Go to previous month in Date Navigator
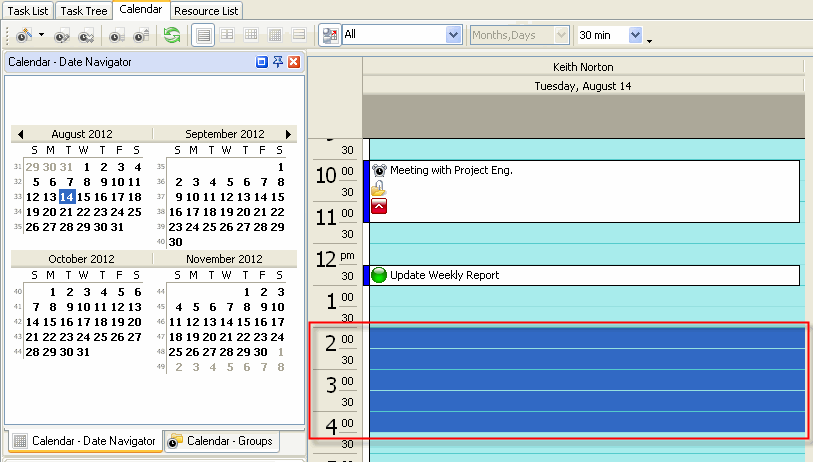The height and width of the screenshot is (462, 813). [20, 134]
